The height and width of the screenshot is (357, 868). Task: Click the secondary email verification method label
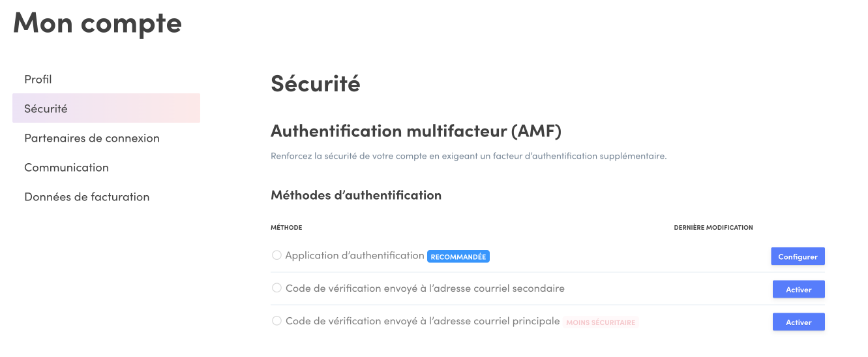click(x=425, y=288)
